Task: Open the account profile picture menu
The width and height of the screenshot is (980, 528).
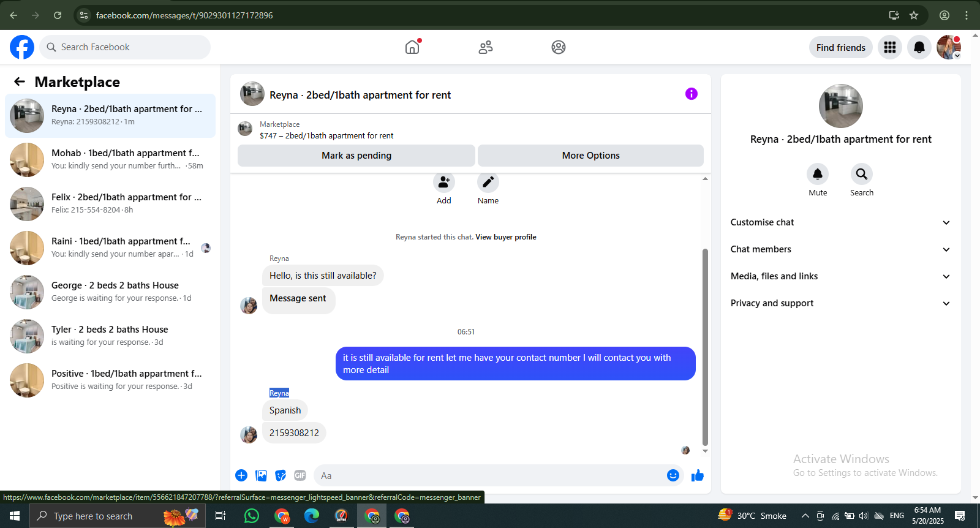Action: coord(949,47)
